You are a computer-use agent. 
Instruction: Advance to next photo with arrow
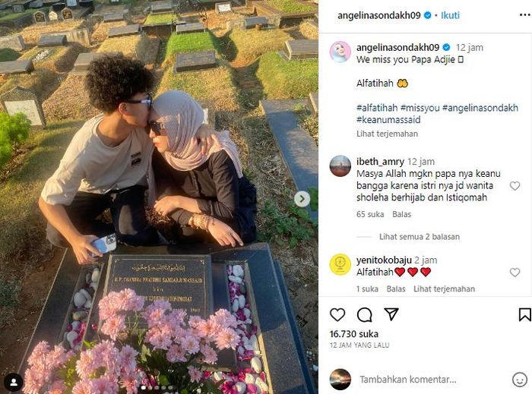[302, 199]
